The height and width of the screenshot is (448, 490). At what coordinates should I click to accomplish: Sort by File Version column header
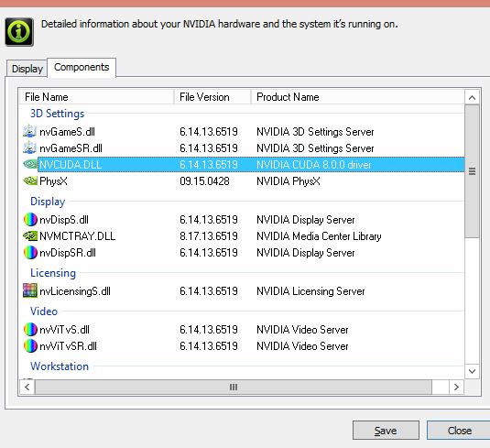click(x=212, y=97)
